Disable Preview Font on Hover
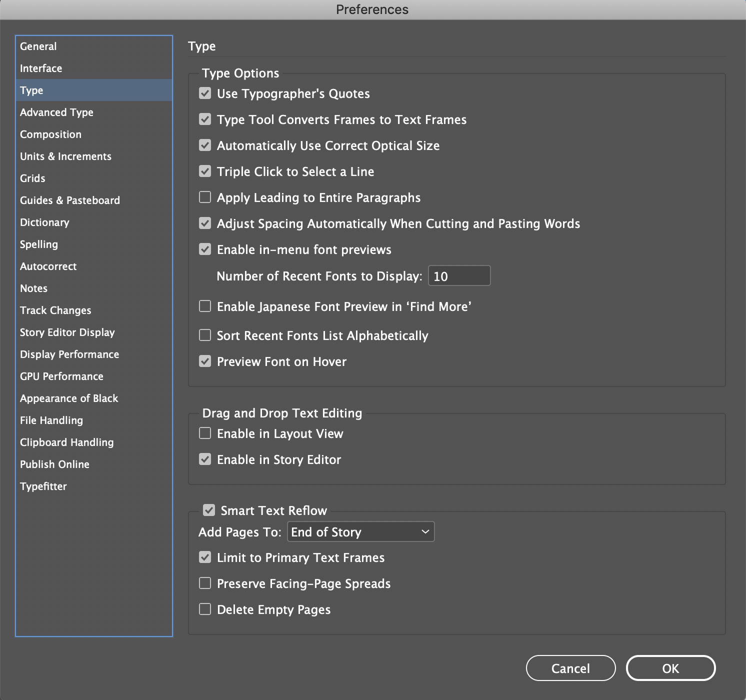This screenshot has height=700, width=746. pos(205,361)
